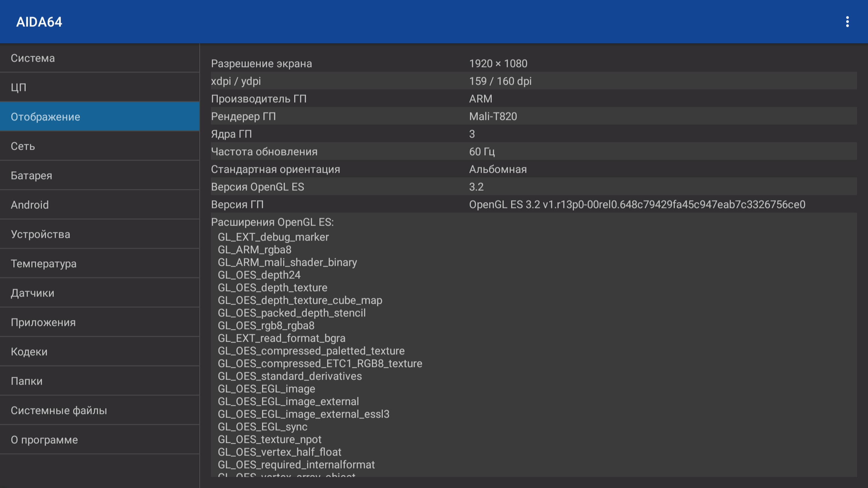Open the three-dot overflow menu
The image size is (868, 488).
[x=847, y=22]
